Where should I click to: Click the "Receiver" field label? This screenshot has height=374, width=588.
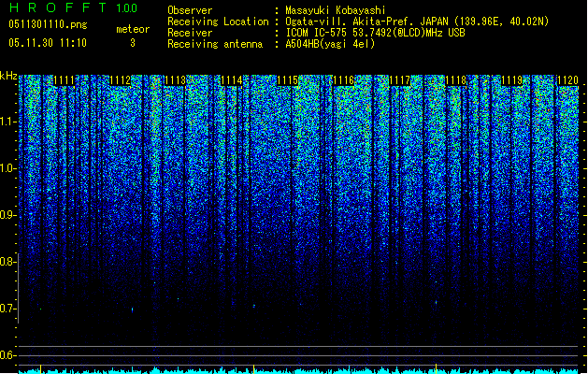190,33
